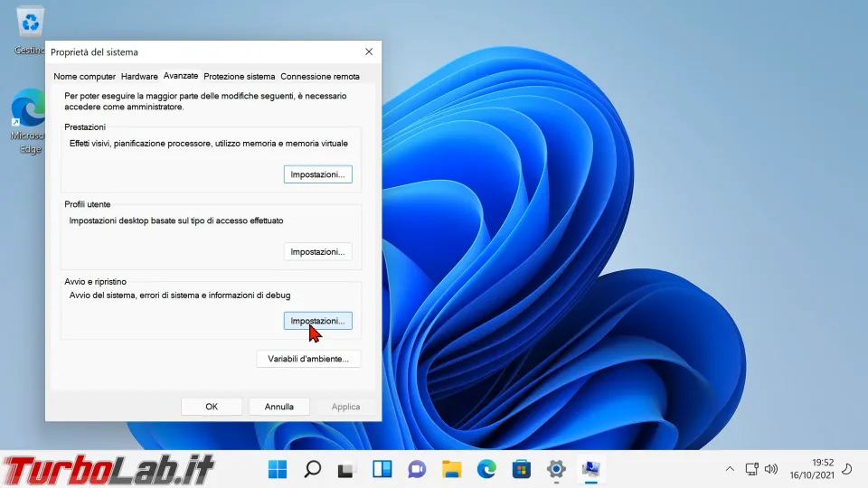Open Microsoft Store from the taskbar
Image resolution: width=868 pixels, height=488 pixels.
(521, 469)
